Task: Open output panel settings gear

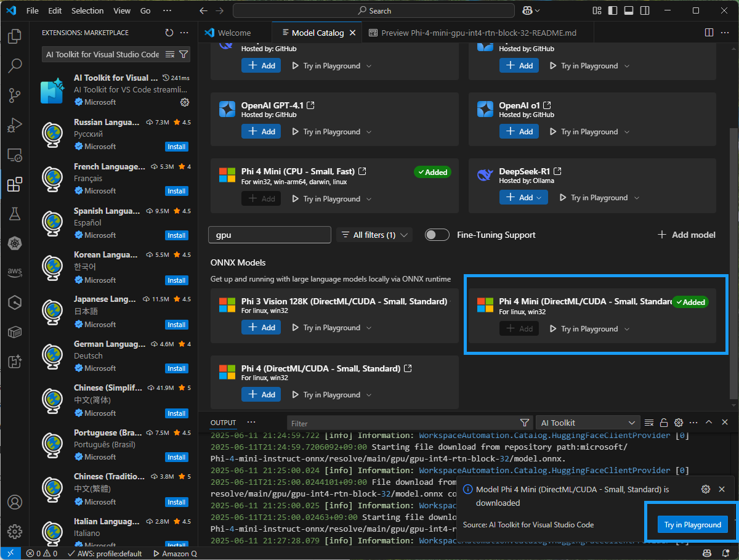Action: tap(679, 423)
